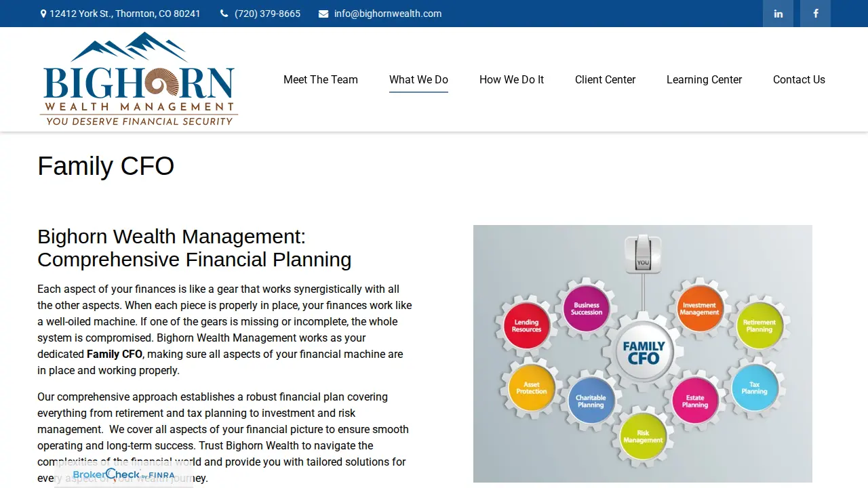The width and height of the screenshot is (868, 488).
Task: Open What We Do menu
Action: [418, 79]
